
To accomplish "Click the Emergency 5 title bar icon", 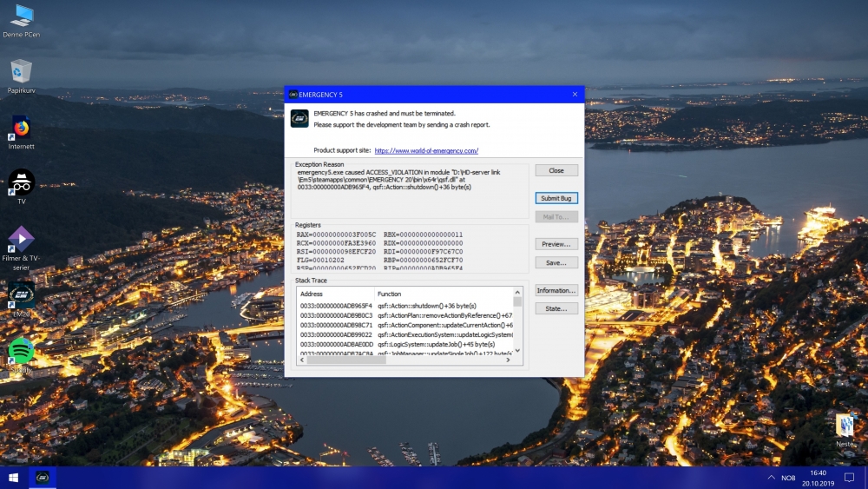I will point(293,95).
